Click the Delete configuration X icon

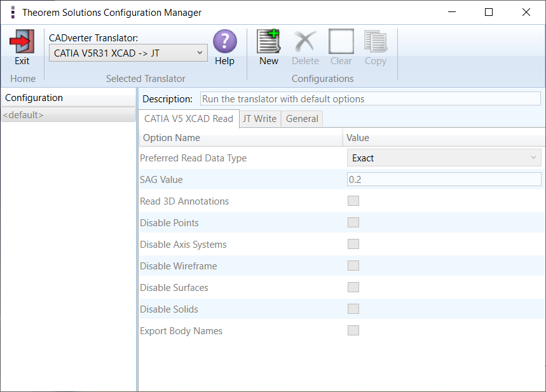[305, 41]
